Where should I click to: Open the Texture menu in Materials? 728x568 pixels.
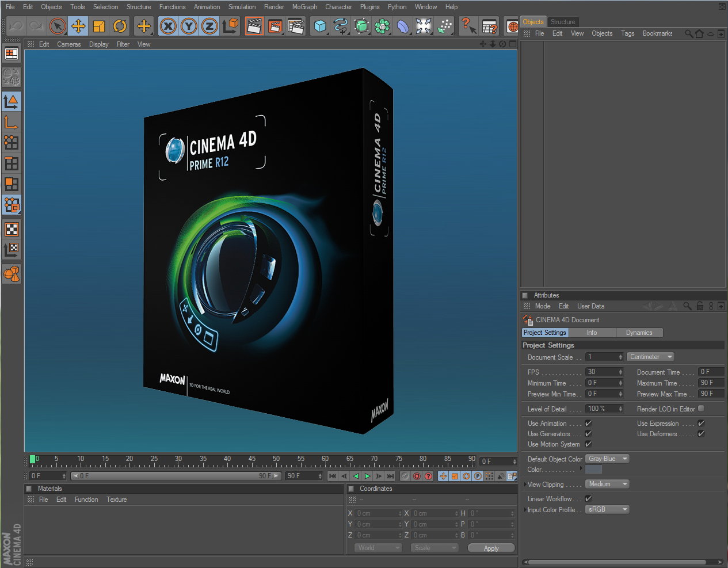116,500
